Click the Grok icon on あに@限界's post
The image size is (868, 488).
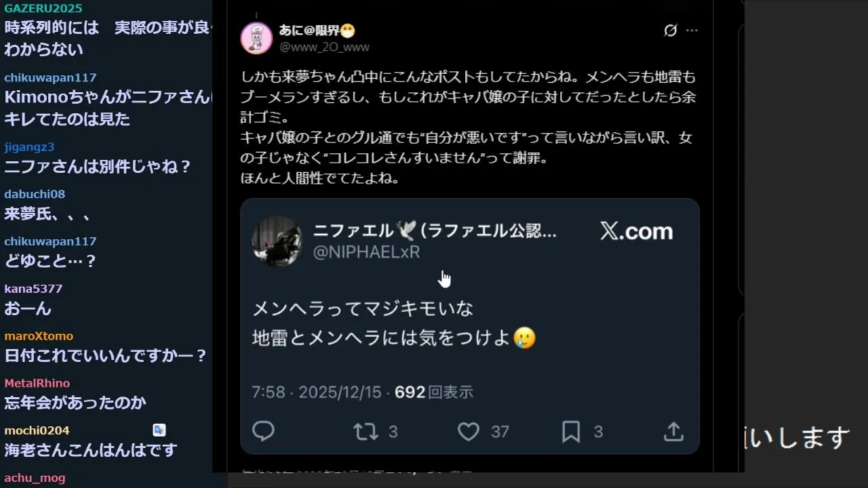tap(670, 30)
